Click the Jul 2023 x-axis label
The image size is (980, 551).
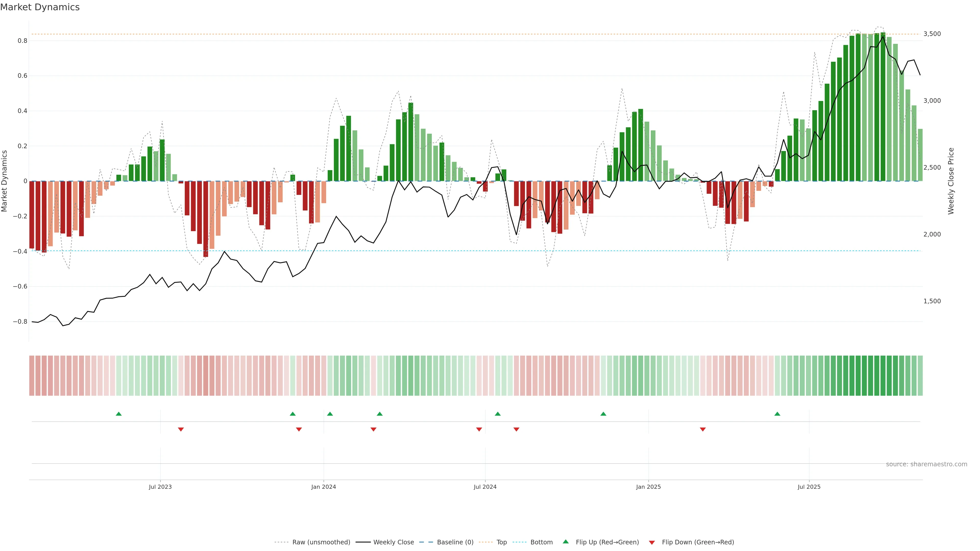point(160,487)
